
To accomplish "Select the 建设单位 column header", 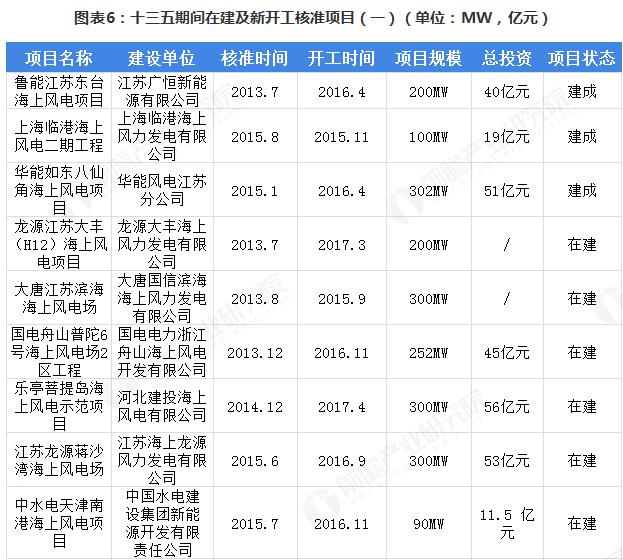I will point(162,57).
